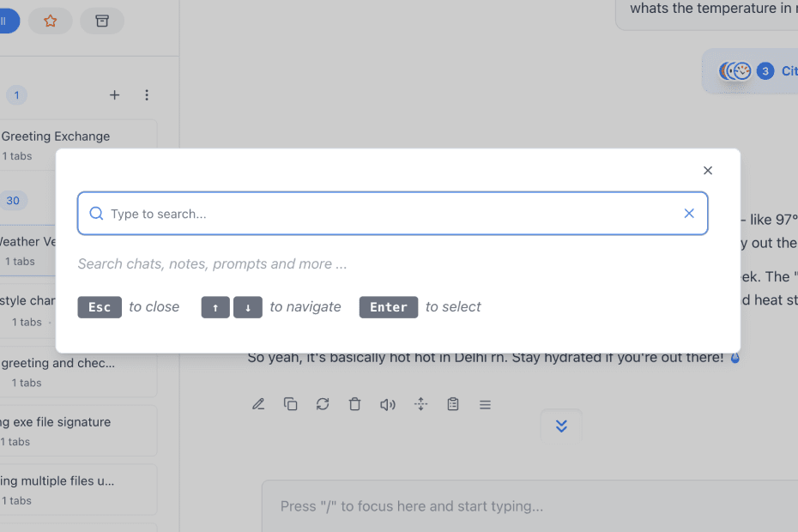Edit the message using the pencil icon

point(257,403)
